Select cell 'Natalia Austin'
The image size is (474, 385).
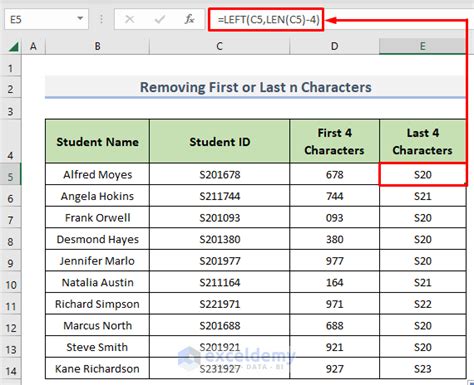(98, 282)
